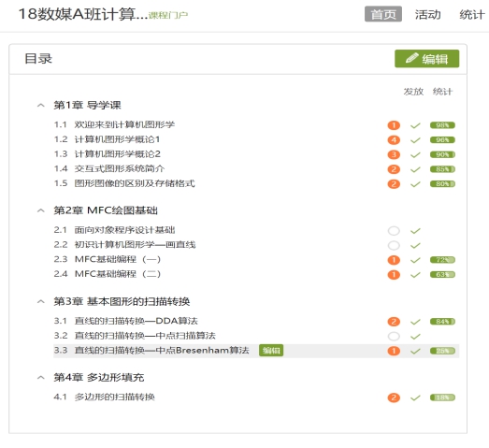The image size is (489, 448).
Task: Select empty circle beside section 3.2
Action: click(x=394, y=337)
